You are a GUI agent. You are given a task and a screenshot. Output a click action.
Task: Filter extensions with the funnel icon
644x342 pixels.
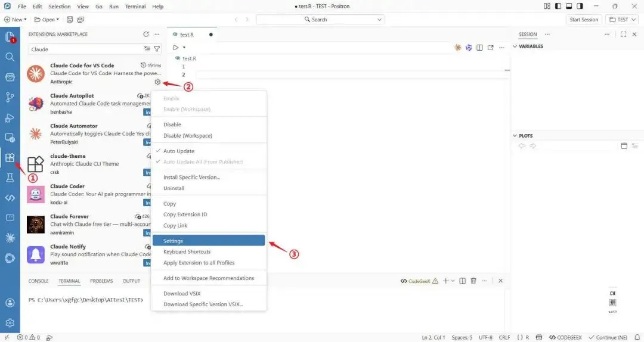(157, 49)
